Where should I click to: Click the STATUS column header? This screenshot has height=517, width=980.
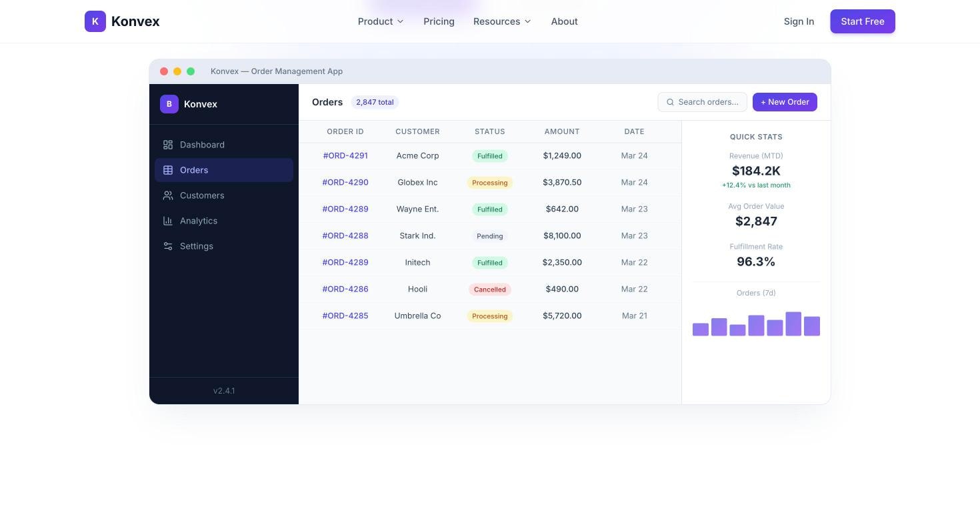tap(490, 131)
